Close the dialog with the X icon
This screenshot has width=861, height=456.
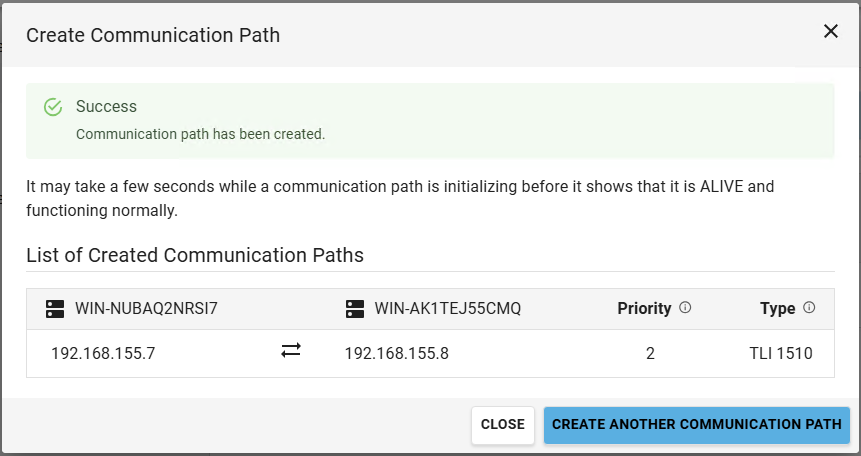(830, 31)
